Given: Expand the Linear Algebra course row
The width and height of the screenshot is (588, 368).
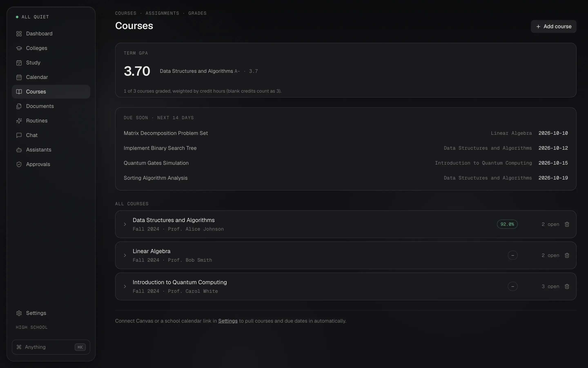Looking at the screenshot, I should coord(125,255).
